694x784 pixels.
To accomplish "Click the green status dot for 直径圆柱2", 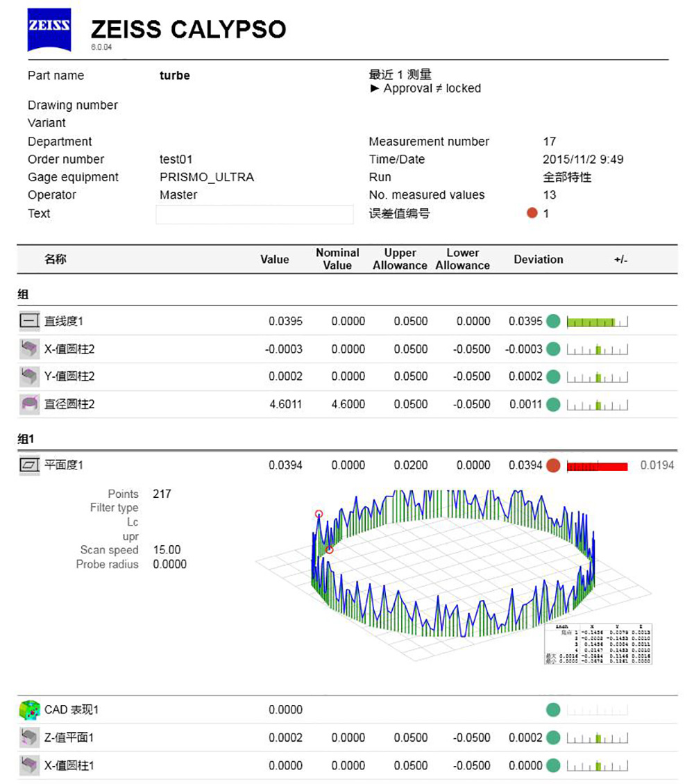I will click(553, 404).
